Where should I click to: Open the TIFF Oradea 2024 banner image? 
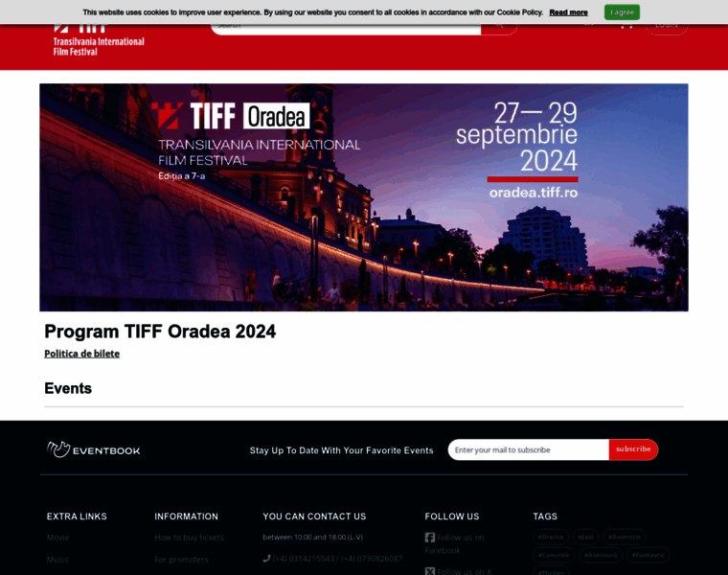(x=364, y=197)
